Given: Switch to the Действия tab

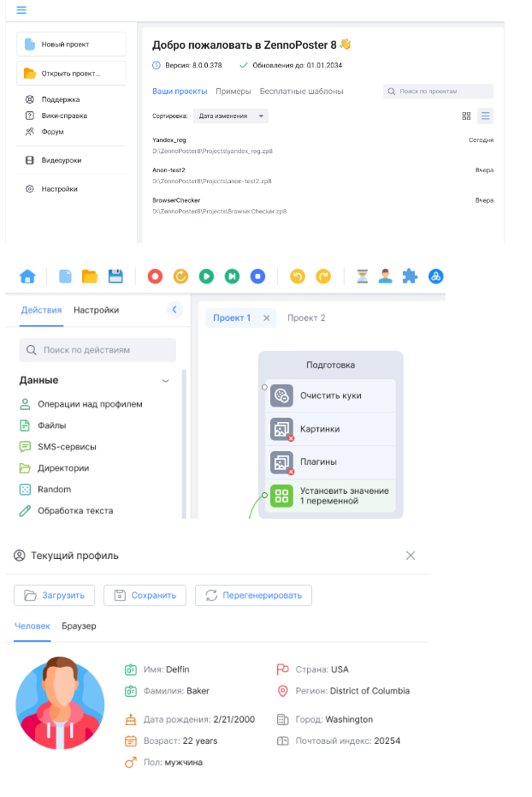Looking at the screenshot, I should (41, 310).
